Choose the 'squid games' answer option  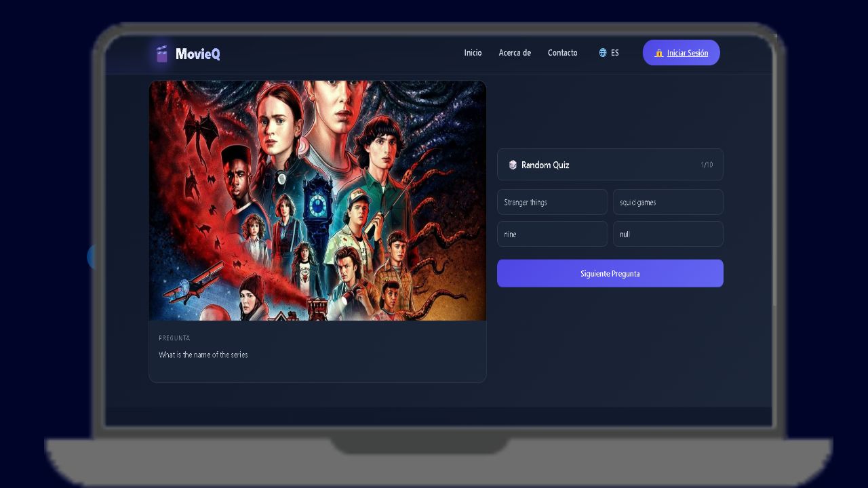coord(668,202)
